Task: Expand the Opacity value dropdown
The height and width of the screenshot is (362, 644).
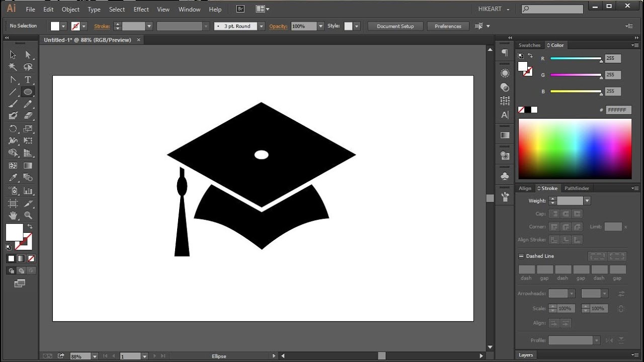Action: (x=320, y=26)
